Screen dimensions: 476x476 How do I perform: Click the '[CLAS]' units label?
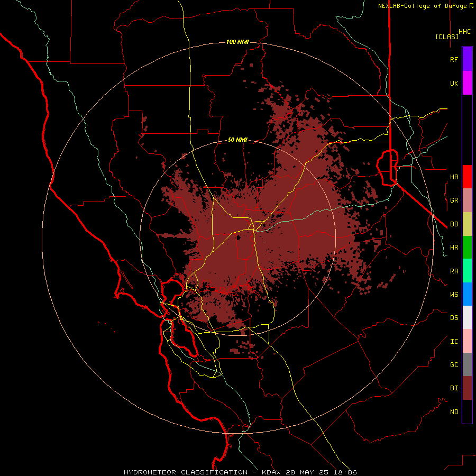tap(447, 36)
